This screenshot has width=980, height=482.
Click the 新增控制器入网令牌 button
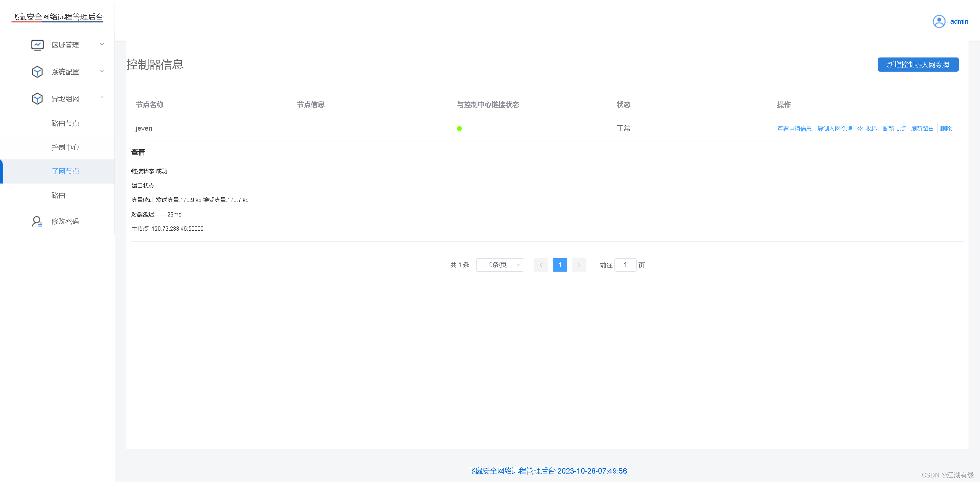918,65
